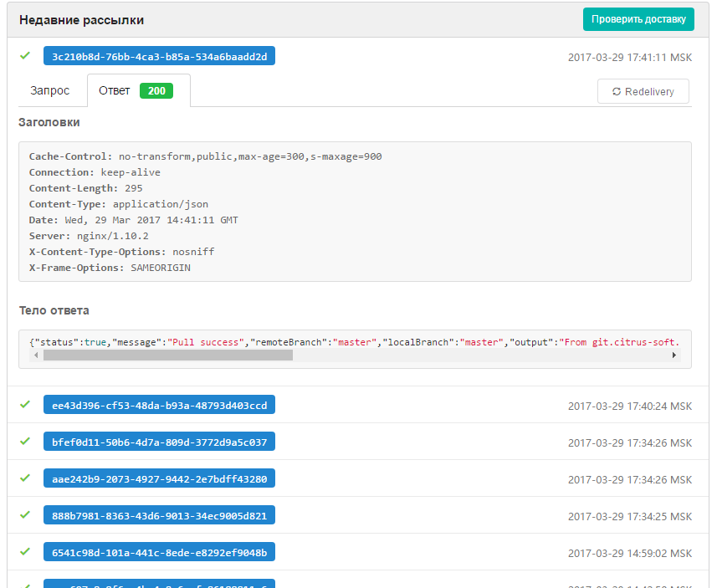Open delivery 888b7981-8363-43d6-9013-34ec9005d821
This screenshot has width=717, height=588.
pos(159,516)
